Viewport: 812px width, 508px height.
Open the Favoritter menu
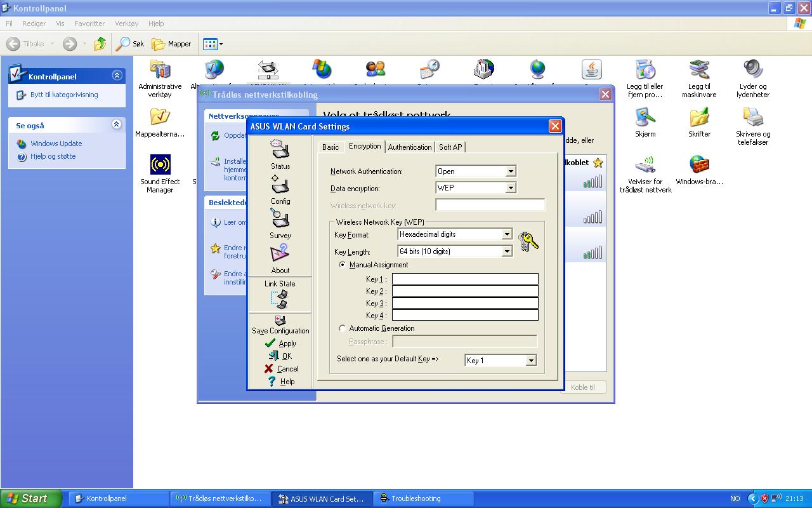pyautogui.click(x=89, y=23)
